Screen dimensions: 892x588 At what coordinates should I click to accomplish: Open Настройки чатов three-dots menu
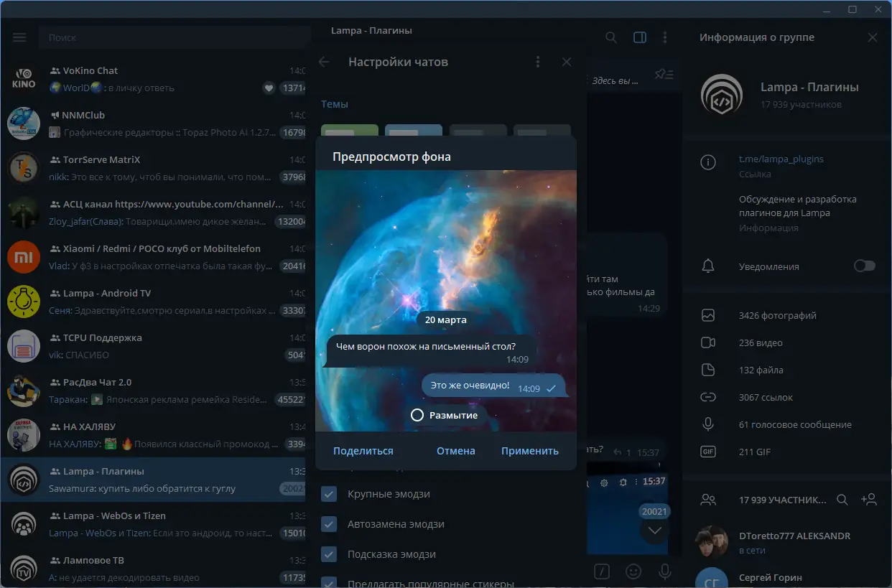pos(538,62)
